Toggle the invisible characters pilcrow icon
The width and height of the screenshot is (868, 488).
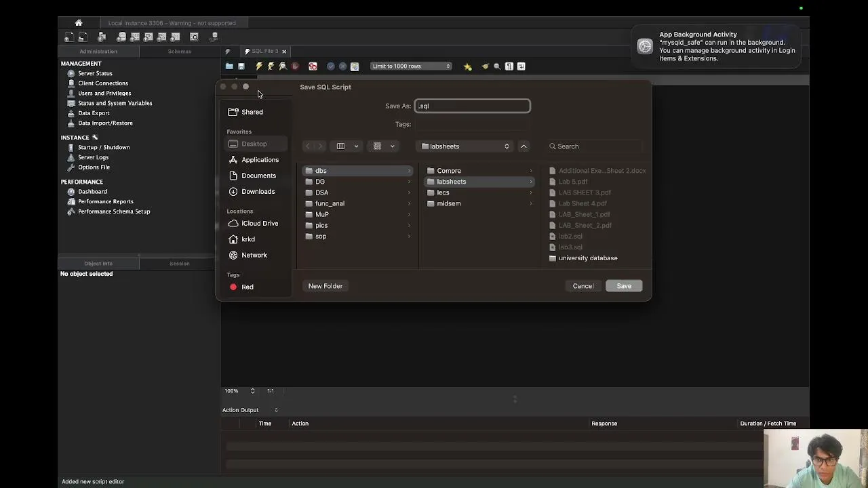pos(509,66)
